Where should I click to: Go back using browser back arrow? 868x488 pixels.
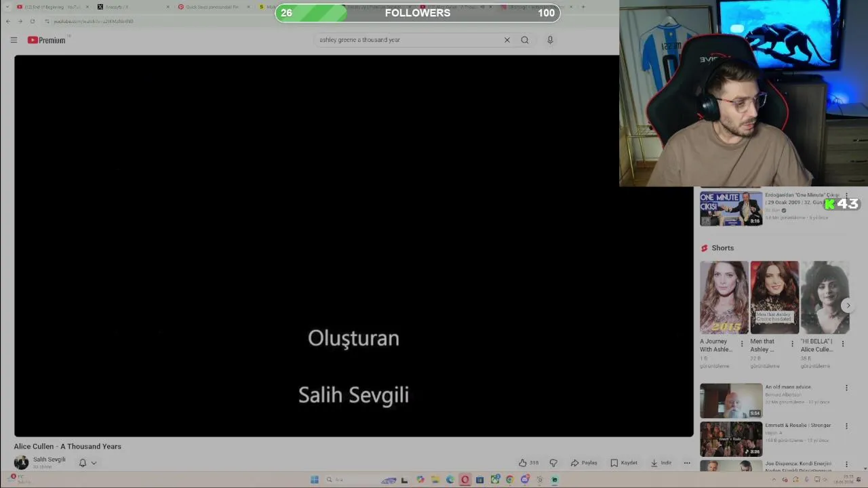click(x=8, y=21)
